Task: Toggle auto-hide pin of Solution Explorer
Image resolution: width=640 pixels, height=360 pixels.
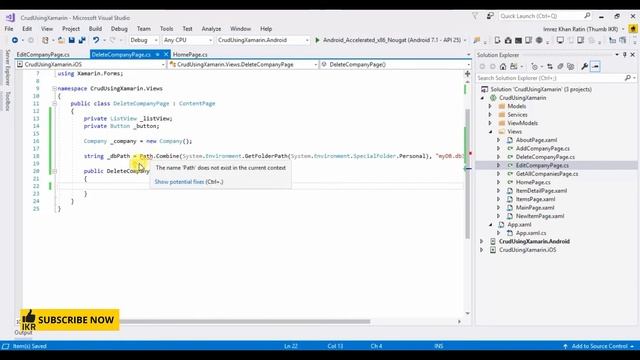Action: [624, 55]
